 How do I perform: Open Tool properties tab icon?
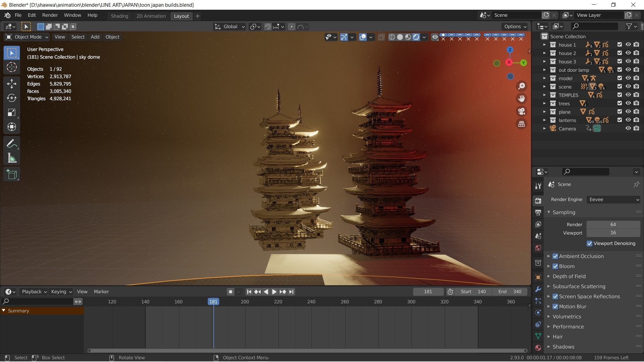538,186
